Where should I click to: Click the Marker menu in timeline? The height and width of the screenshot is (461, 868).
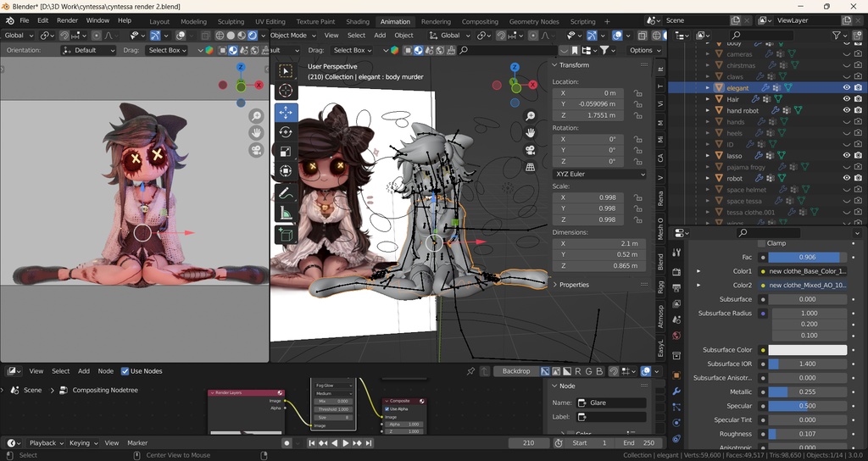pos(137,442)
